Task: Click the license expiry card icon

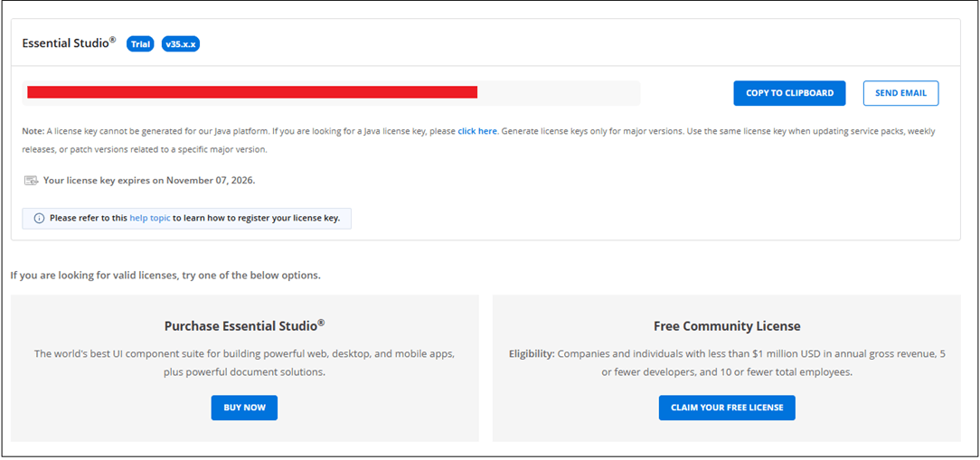Action: point(31,181)
